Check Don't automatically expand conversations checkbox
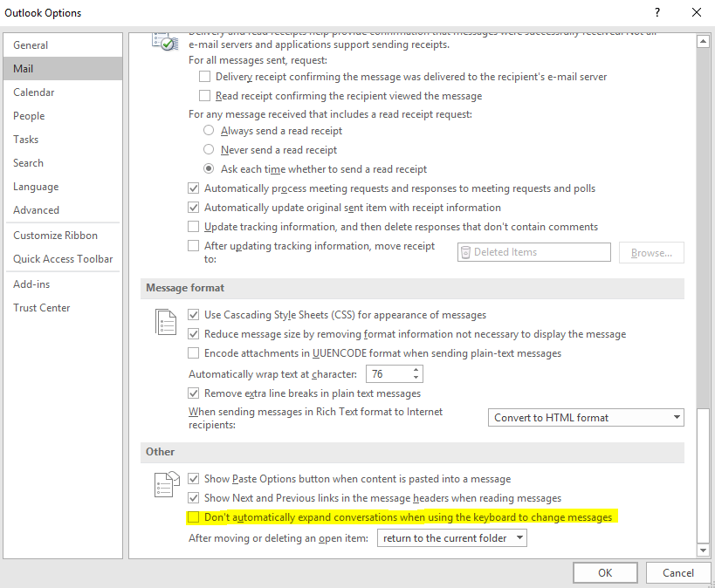Image resolution: width=715 pixels, height=588 pixels. (x=193, y=517)
